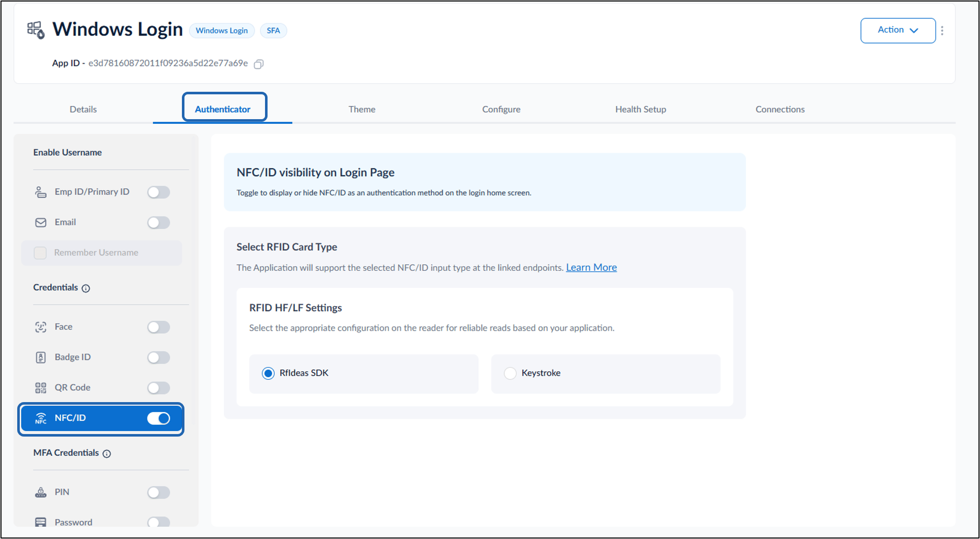Enable the Face credential toggle
Viewport: 980px width, 539px height.
[159, 327]
